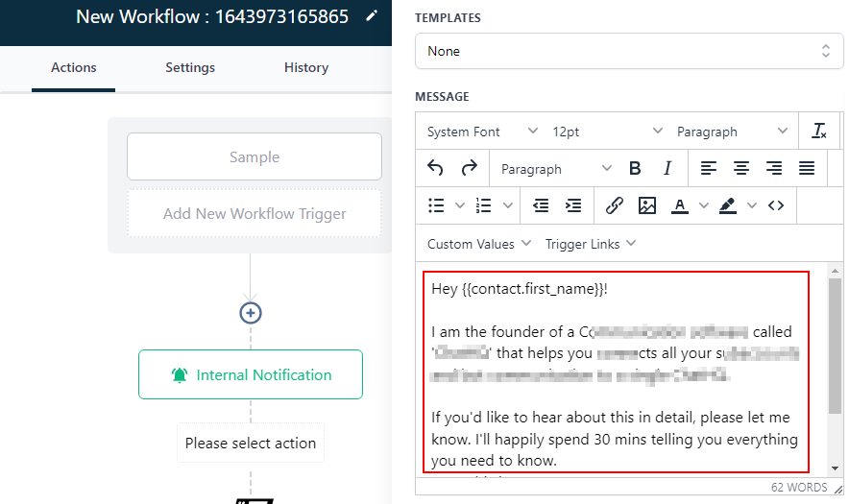This screenshot has height=504, width=849.
Task: Click the Undo arrow in editor toolbar
Action: point(435,168)
